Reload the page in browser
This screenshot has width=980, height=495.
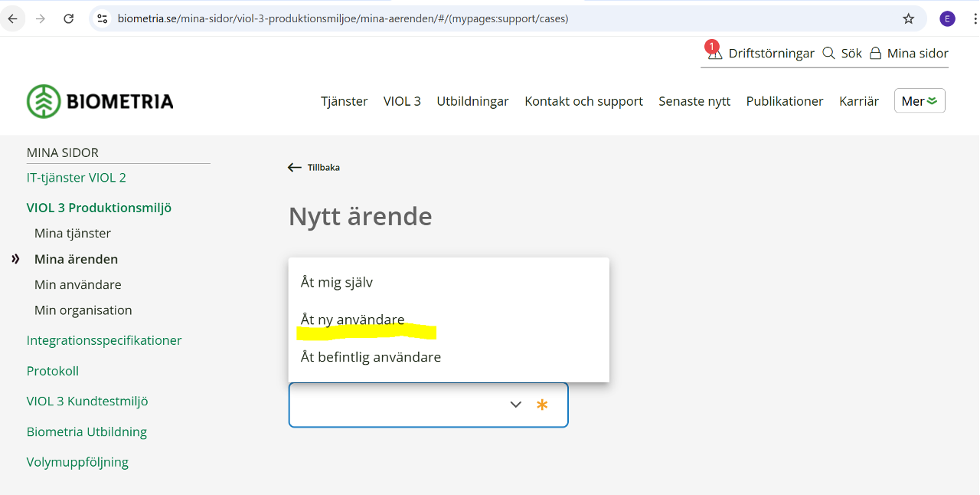tap(68, 18)
